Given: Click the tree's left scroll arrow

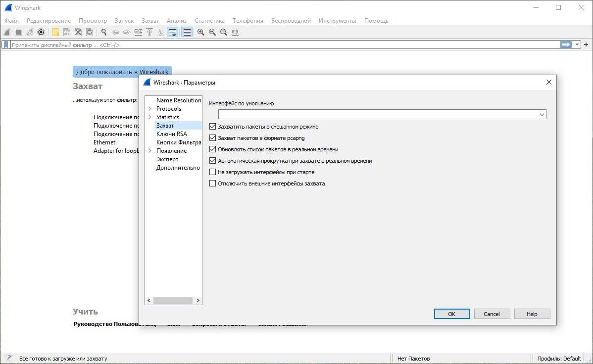Looking at the screenshot, I should [x=149, y=301].
